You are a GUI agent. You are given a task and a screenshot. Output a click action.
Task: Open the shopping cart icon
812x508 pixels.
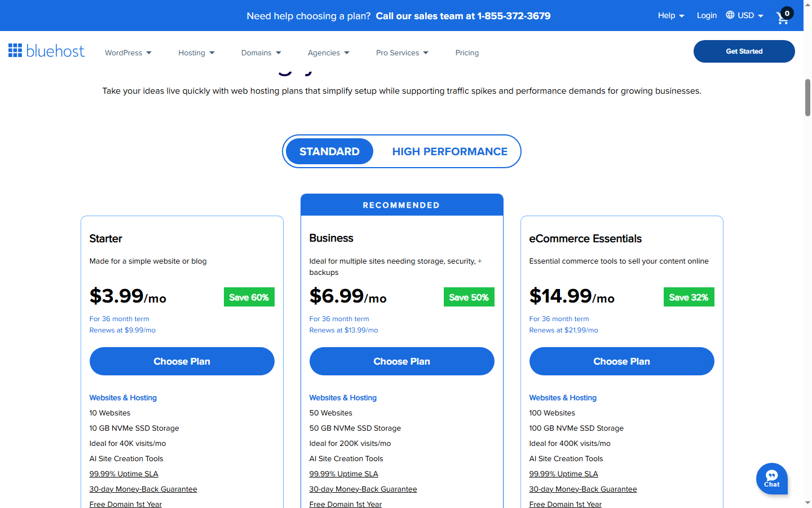click(784, 17)
